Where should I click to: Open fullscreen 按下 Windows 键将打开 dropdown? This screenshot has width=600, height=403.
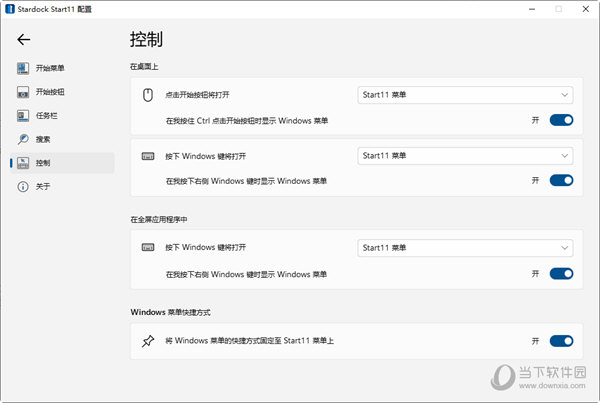coord(465,248)
